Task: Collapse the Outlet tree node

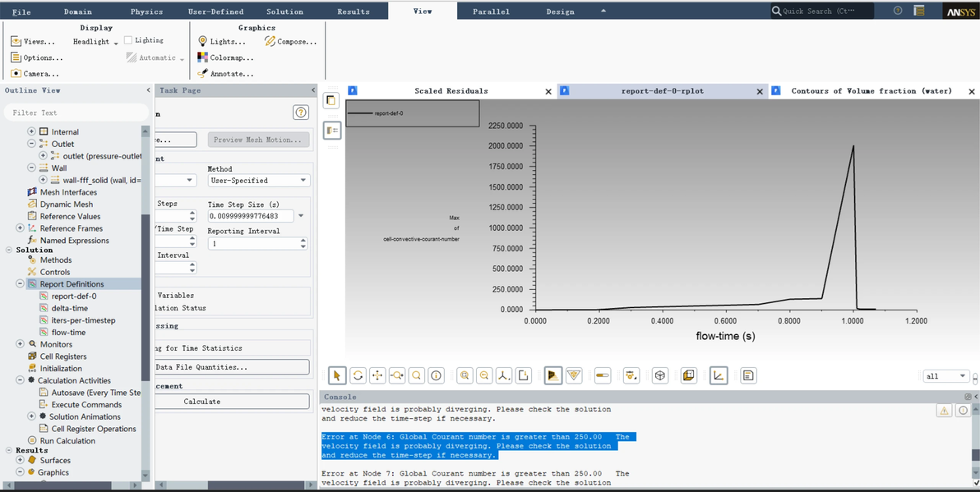Action: [x=32, y=144]
